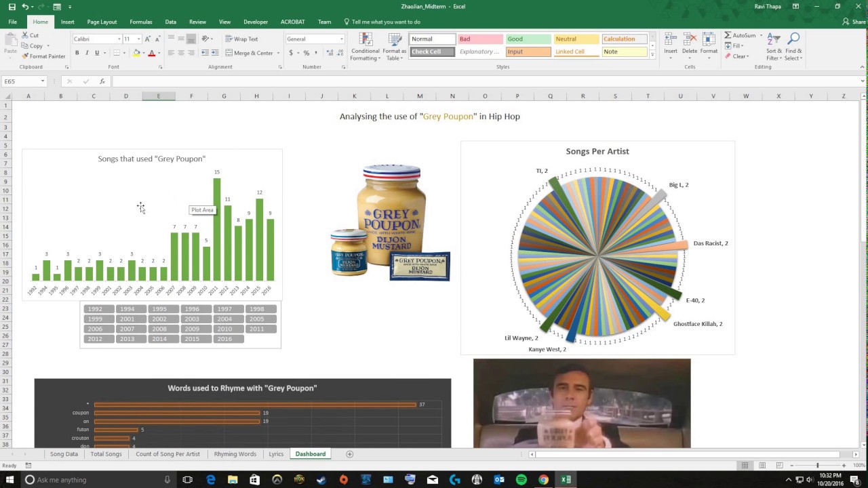Open the font name combo box
The height and width of the screenshot is (488, 868).
96,39
